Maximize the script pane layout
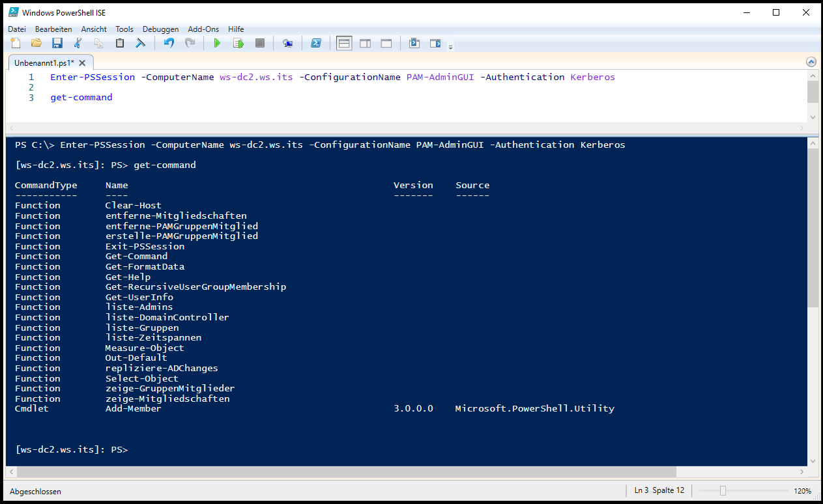The image size is (823, 504). point(386,44)
